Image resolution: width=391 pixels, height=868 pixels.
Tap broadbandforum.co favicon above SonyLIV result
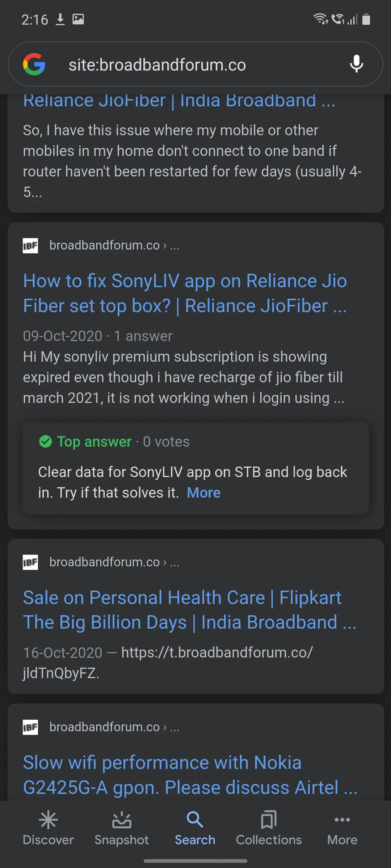(x=30, y=246)
